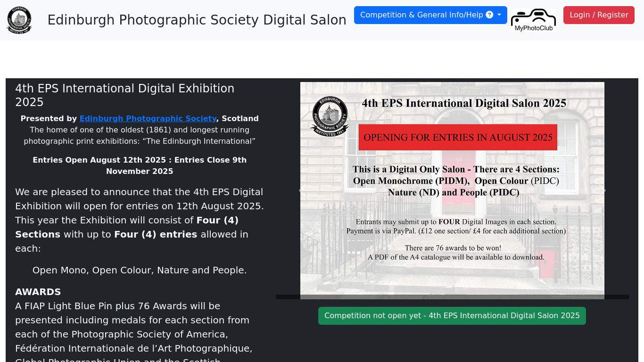The image size is (644, 362).
Task: Click the 4th EPS International Digital Salon slide title
Action: pos(464,103)
